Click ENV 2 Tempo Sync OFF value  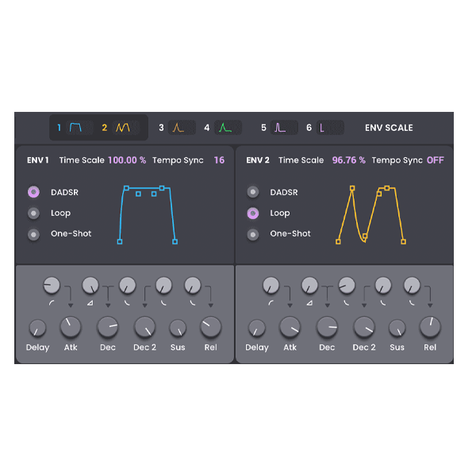436,160
